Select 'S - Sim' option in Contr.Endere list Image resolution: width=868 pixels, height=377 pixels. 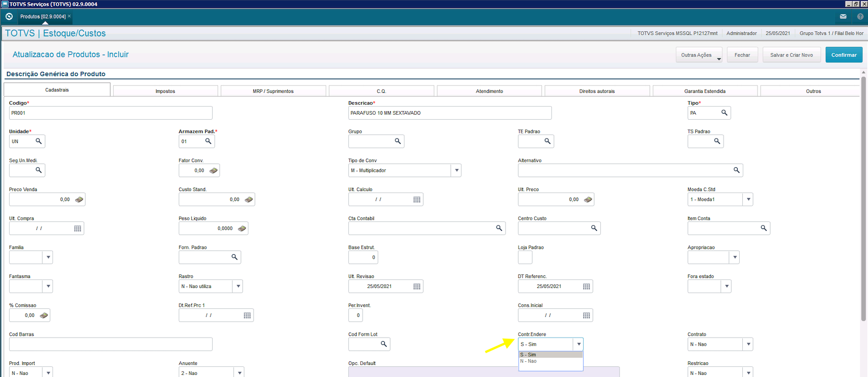coord(551,355)
